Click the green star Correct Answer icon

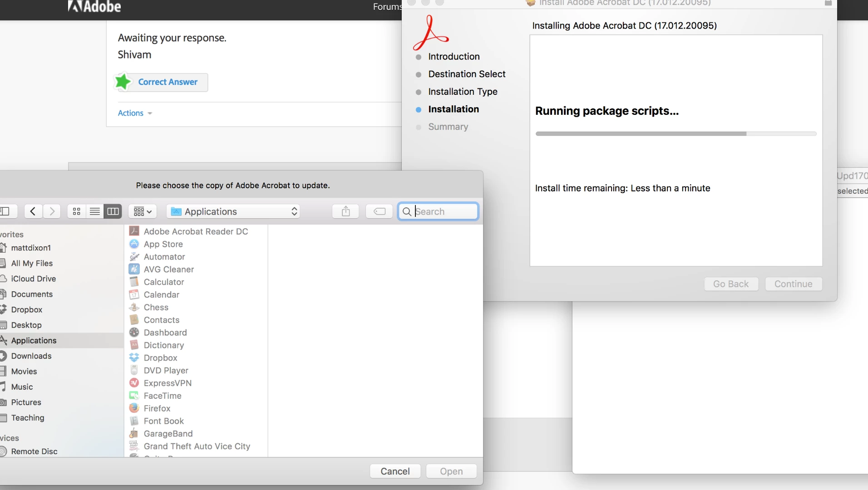[123, 82]
